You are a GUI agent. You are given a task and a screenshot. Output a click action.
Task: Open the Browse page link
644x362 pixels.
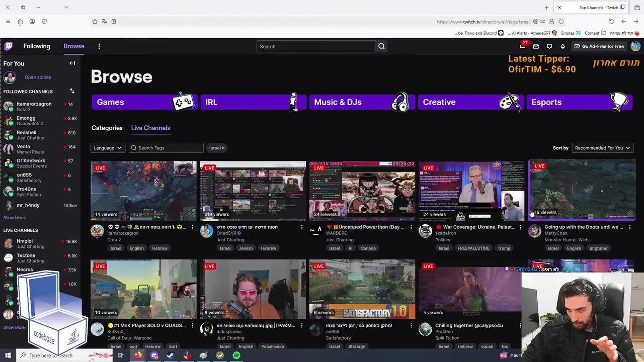[x=74, y=46]
